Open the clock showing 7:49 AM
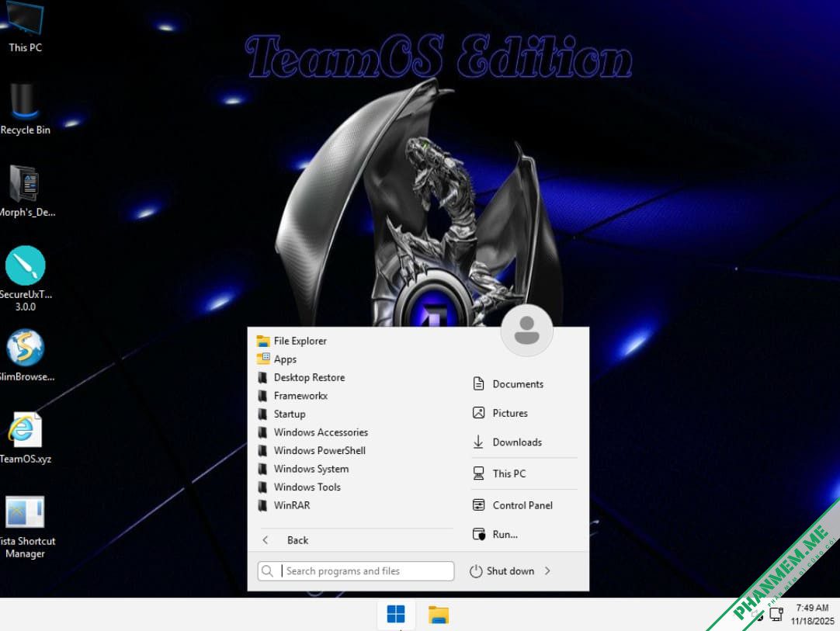840x631 pixels. click(x=812, y=608)
